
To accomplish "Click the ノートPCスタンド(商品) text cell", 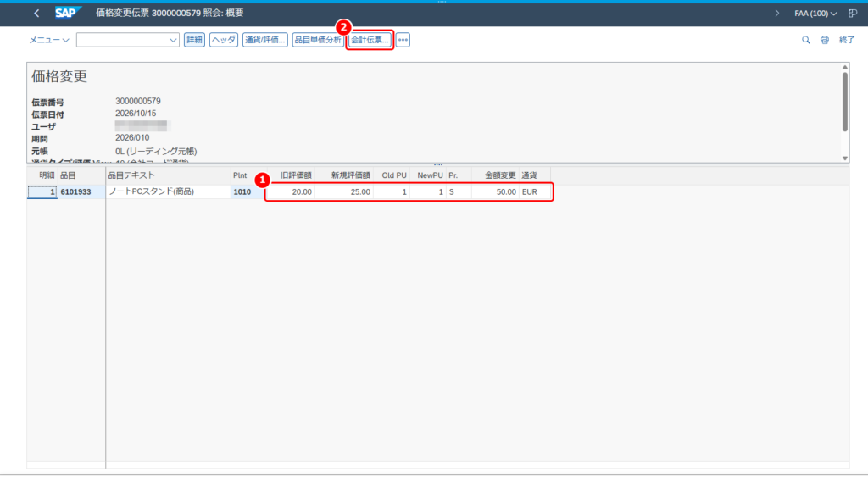I will [168, 191].
